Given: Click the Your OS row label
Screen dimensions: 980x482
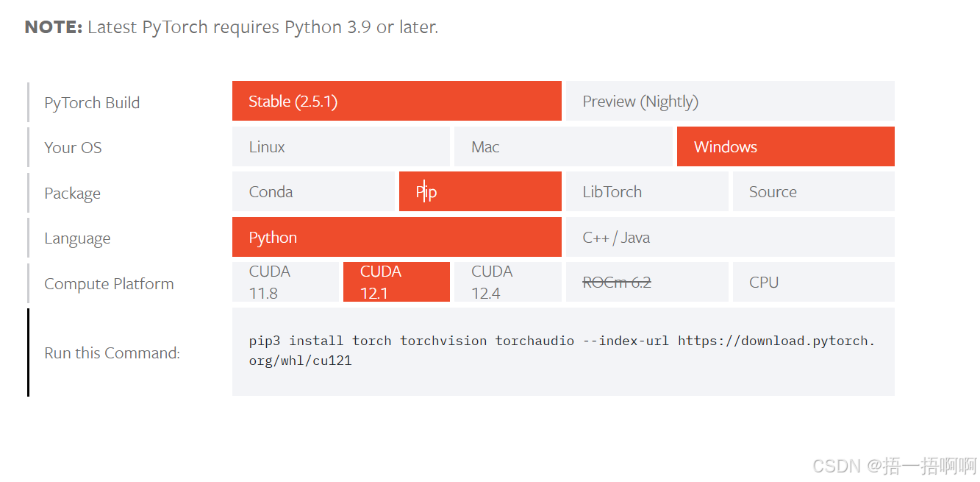Looking at the screenshot, I should (73, 147).
